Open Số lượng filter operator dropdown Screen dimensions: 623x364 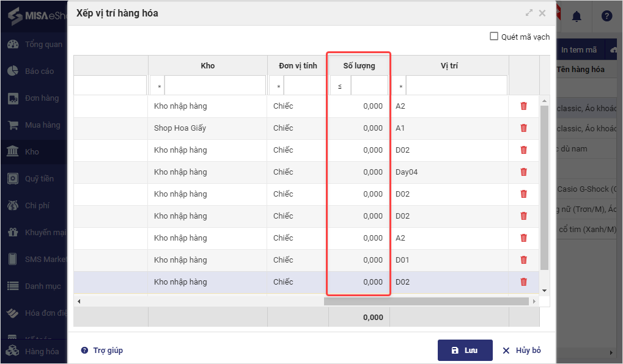click(x=340, y=87)
